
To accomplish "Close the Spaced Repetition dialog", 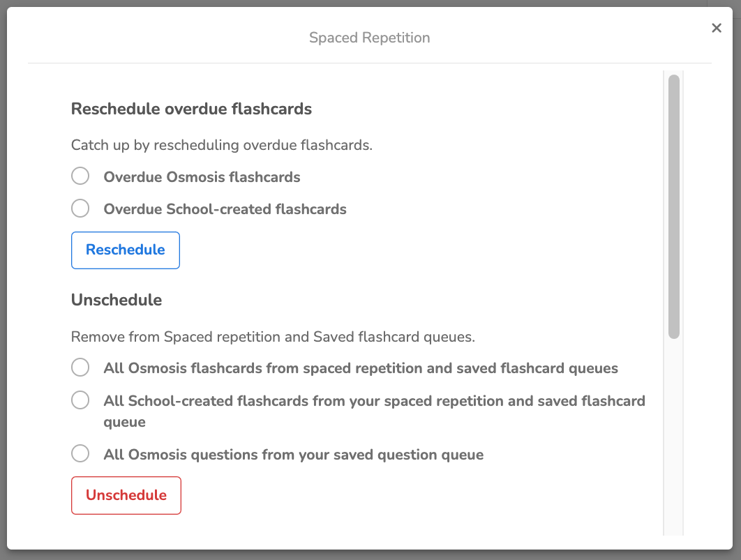I will click(716, 28).
